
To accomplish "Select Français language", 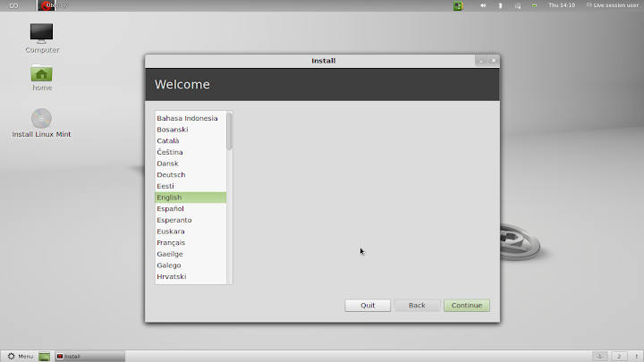I will [x=191, y=243].
